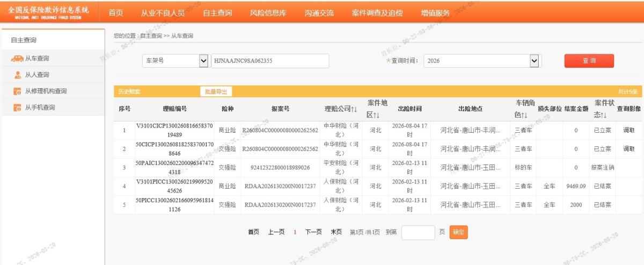Image resolution: width=644 pixels, height=265 pixels.
Task: Click the 标的车 vehicle role cell
Action: (523, 168)
